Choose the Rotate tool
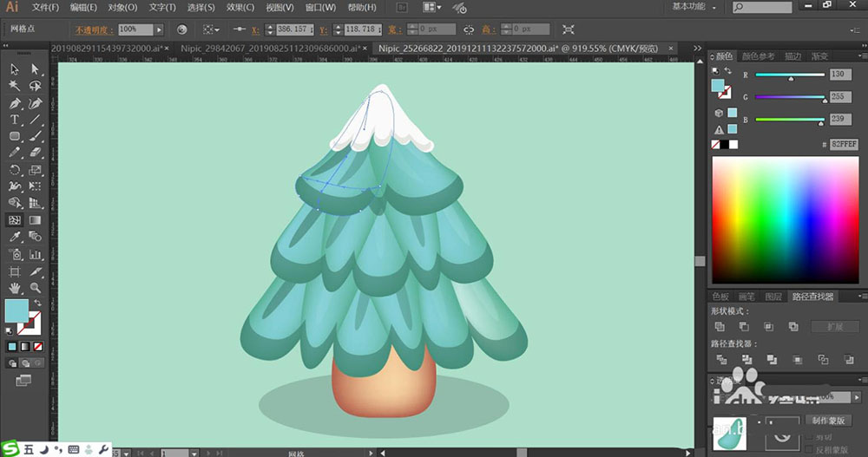The height and width of the screenshot is (457, 868). pos(15,170)
